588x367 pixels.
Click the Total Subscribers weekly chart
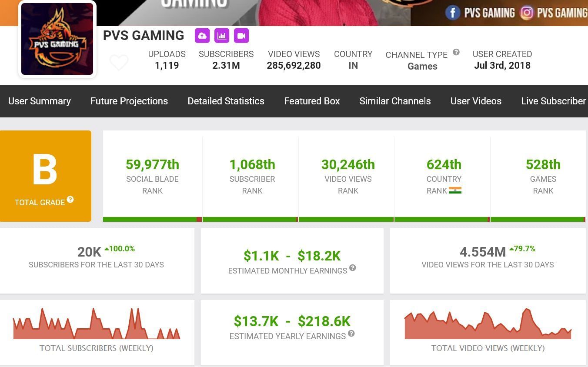coord(97,324)
